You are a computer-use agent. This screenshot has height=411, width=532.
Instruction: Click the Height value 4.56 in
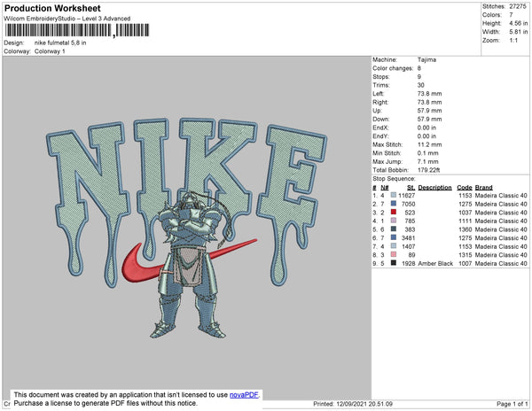pos(519,23)
